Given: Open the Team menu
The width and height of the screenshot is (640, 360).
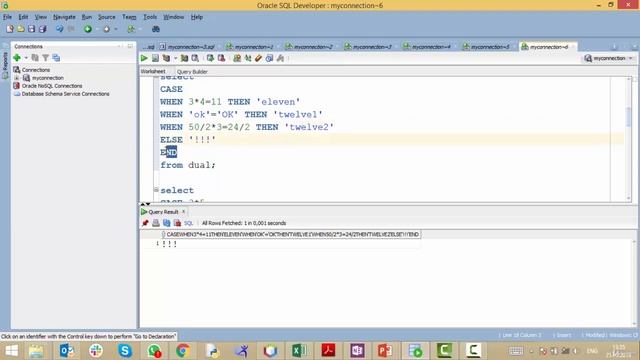Looking at the screenshot, I should (129, 17).
